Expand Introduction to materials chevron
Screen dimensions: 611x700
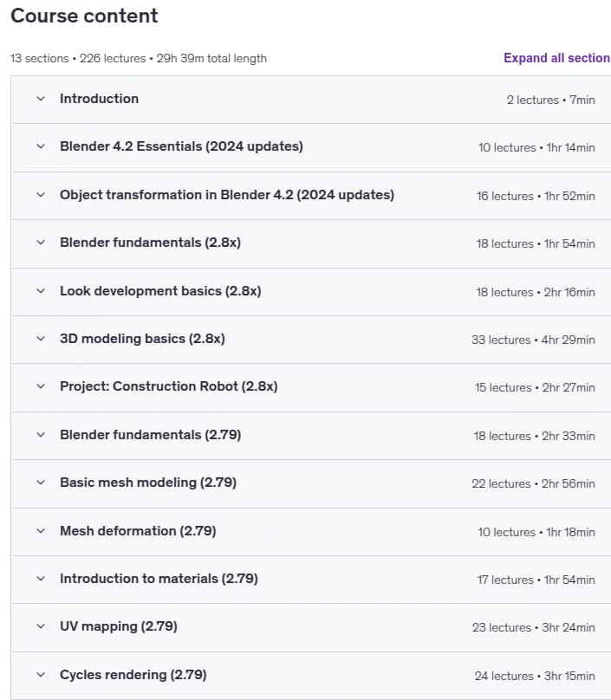pos(41,579)
